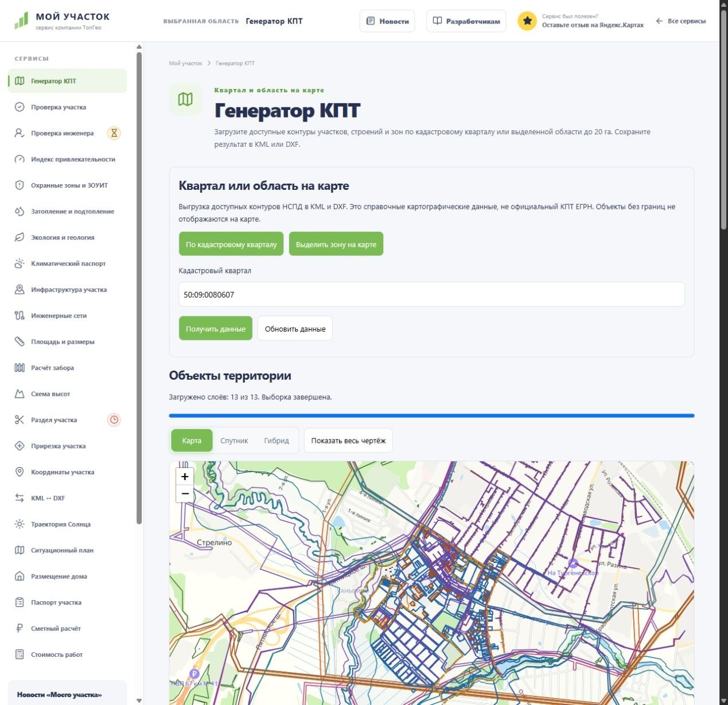This screenshot has height=705, width=728.
Task: Click the KML ↔ DXF arrows icon
Action: click(20, 498)
